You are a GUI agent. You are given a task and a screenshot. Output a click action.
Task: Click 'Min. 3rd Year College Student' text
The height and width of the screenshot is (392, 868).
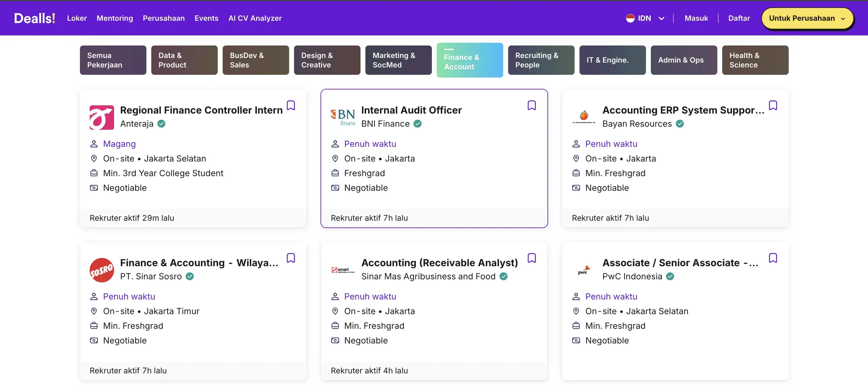pos(163,173)
